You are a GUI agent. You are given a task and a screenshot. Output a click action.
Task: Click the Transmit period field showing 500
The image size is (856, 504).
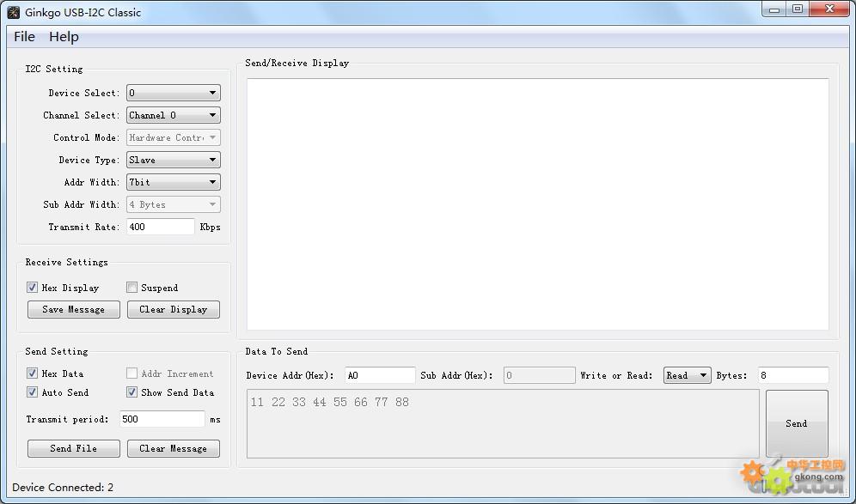pos(162,419)
